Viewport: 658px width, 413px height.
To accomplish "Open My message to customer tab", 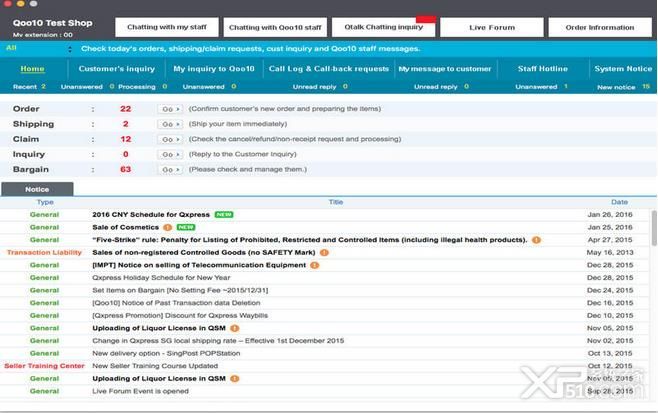I will [x=445, y=69].
